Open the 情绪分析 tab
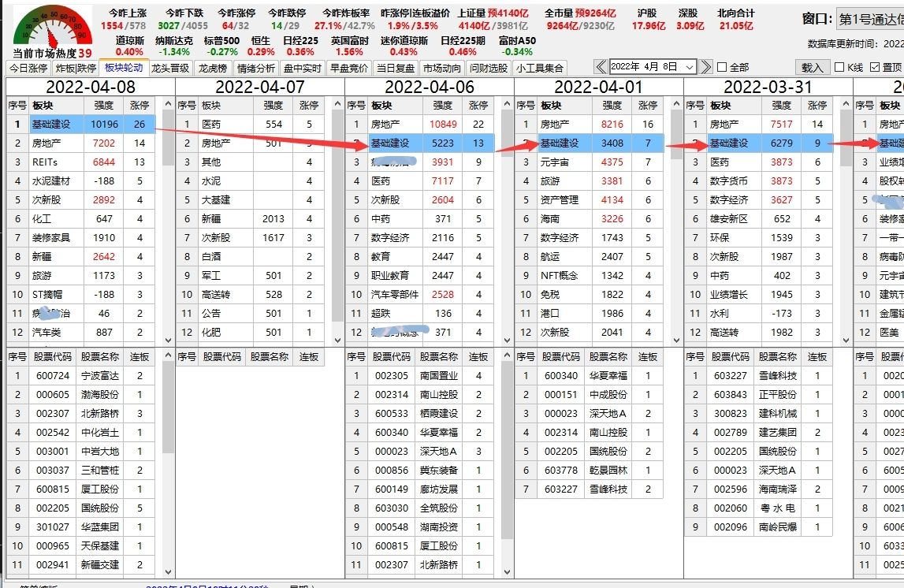 click(x=256, y=68)
